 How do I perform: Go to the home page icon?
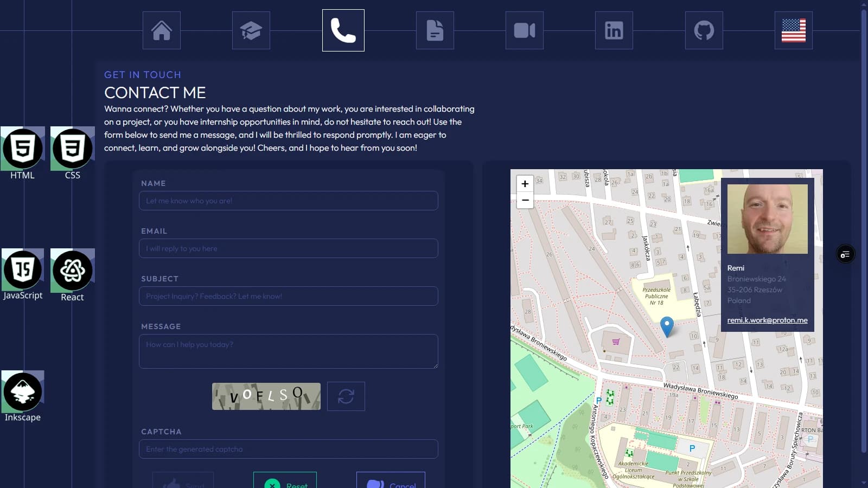[162, 30]
